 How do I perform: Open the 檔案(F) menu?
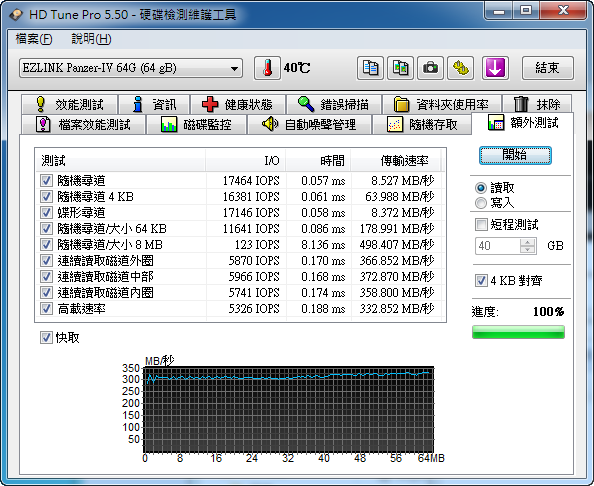point(34,39)
